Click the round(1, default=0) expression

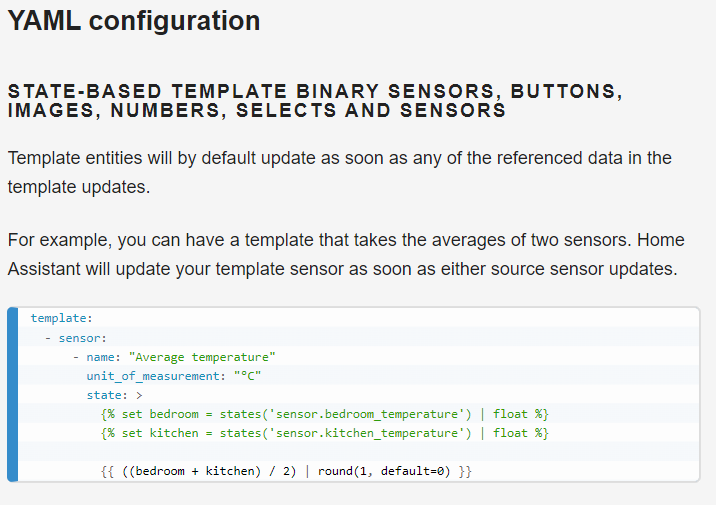(384, 471)
